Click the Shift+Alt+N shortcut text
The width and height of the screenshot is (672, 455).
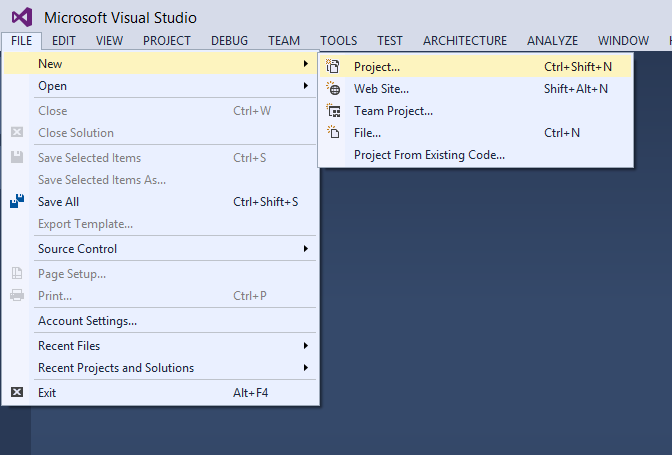(576, 89)
